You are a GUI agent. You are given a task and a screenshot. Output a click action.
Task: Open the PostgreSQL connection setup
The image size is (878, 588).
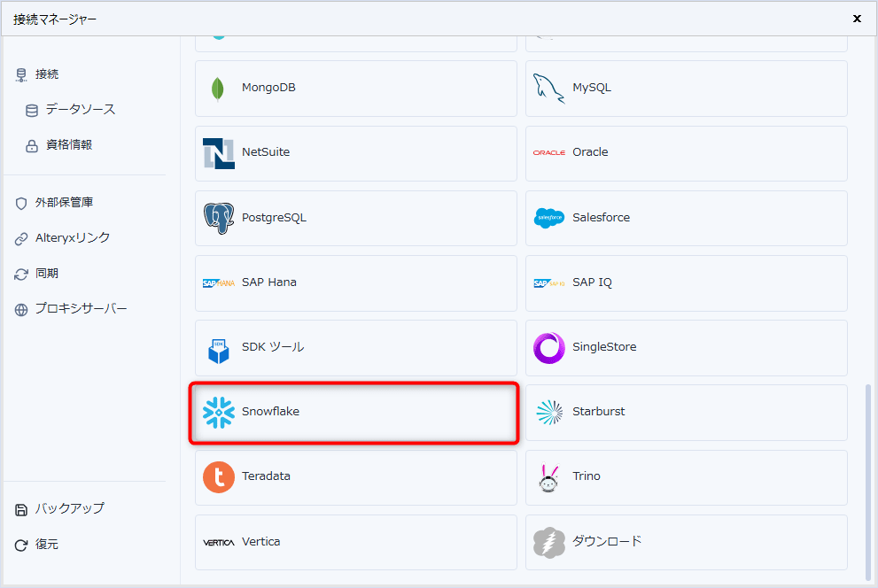pyautogui.click(x=354, y=218)
